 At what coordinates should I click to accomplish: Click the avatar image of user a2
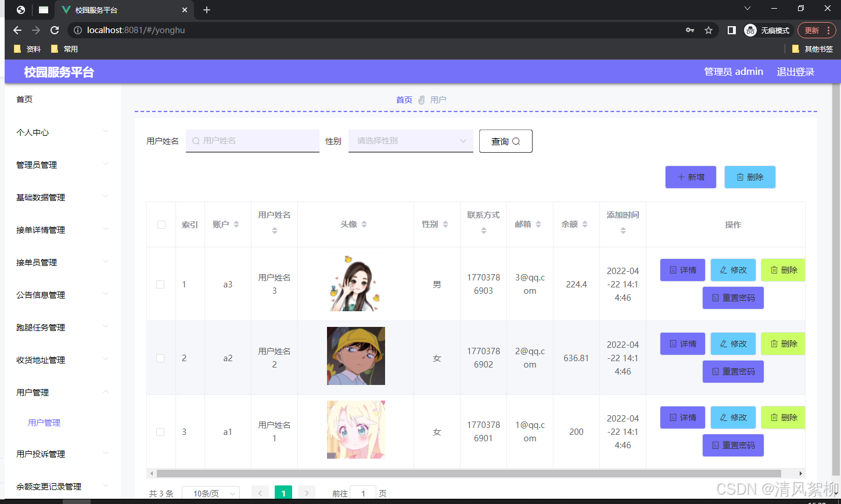click(x=356, y=356)
